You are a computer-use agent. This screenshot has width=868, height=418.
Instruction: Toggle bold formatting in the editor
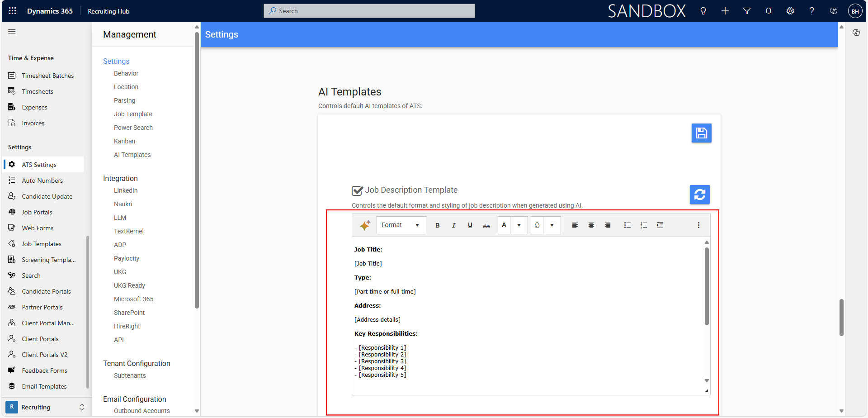[438, 225]
